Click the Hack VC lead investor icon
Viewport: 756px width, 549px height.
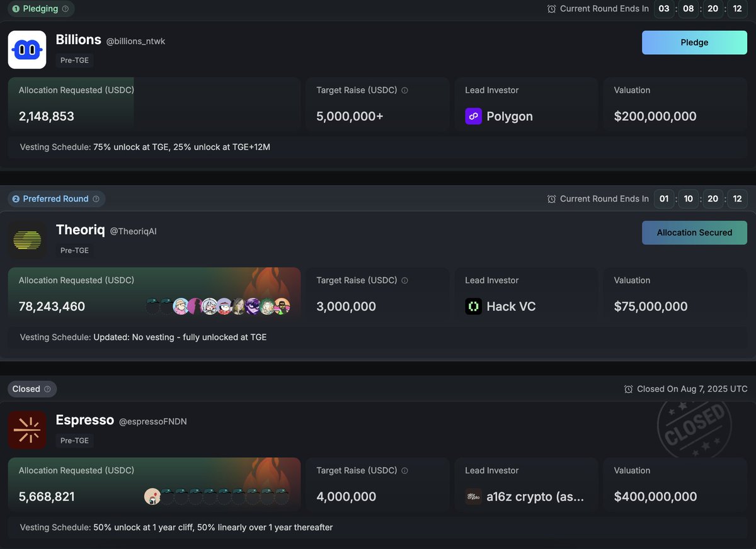(x=473, y=307)
